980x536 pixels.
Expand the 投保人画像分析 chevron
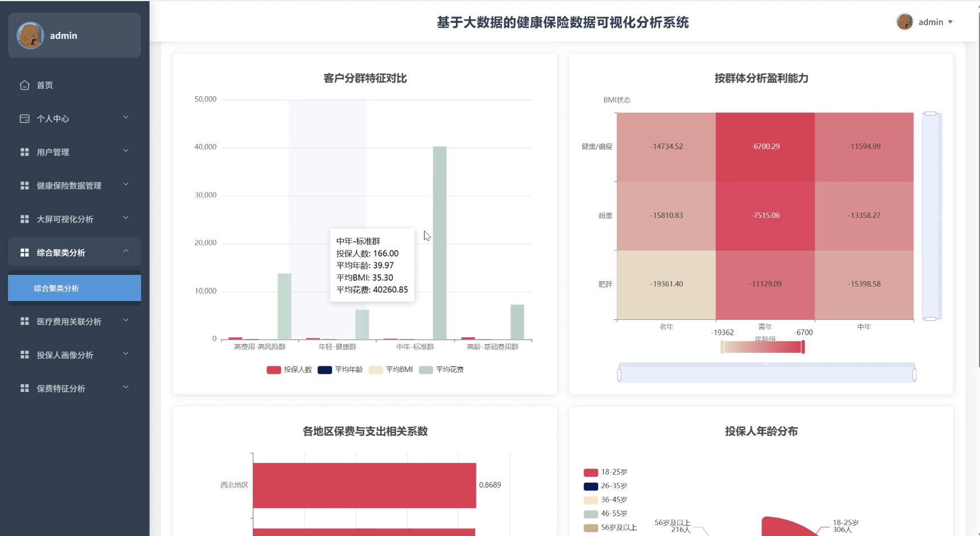click(126, 354)
